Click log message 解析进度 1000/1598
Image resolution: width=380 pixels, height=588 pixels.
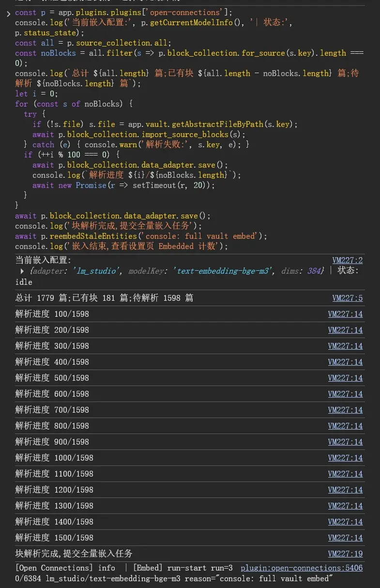(x=54, y=458)
